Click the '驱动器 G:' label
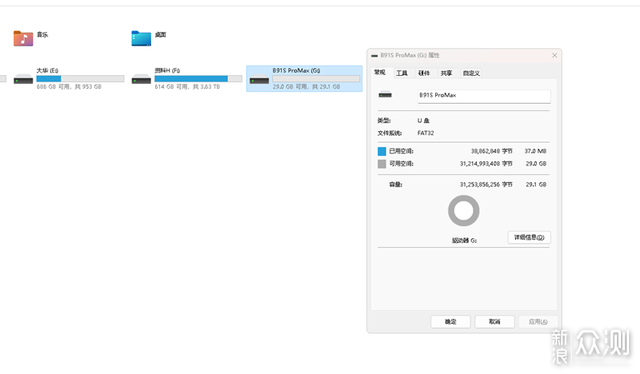Viewport: 640px width, 374px height. (464, 240)
